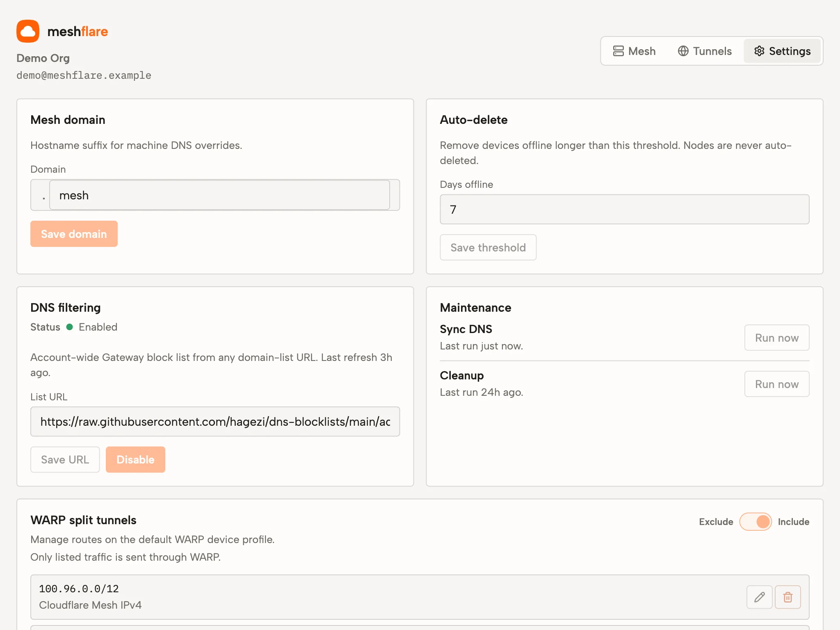This screenshot has height=630, width=840.
Task: Run Cleanup now
Action: tap(777, 384)
